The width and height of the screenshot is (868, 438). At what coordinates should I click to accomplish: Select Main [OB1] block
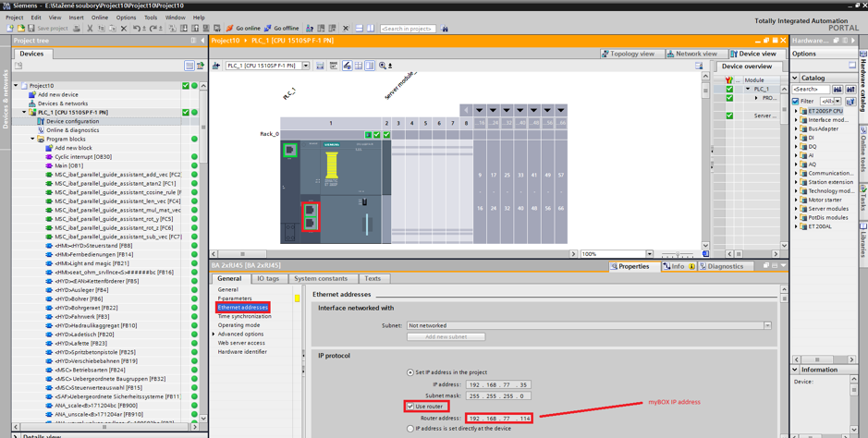pos(68,165)
